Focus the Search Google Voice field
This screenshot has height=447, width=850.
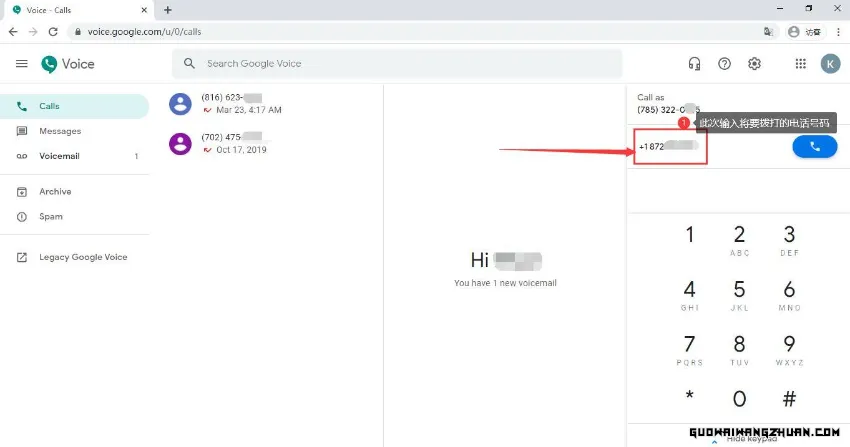(397, 63)
